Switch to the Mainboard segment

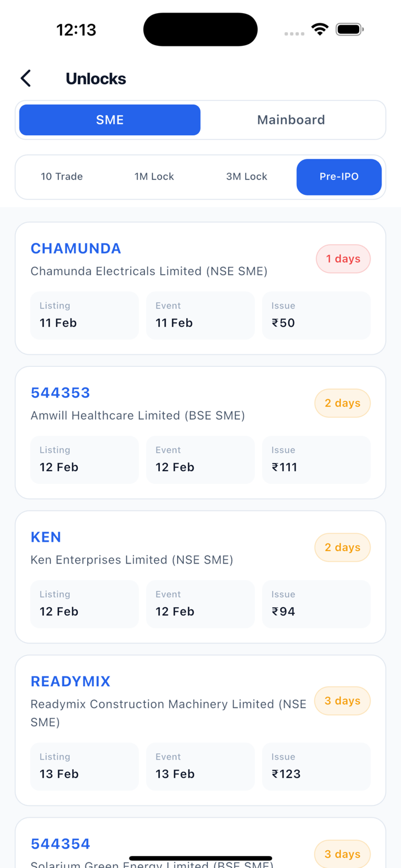tap(291, 120)
